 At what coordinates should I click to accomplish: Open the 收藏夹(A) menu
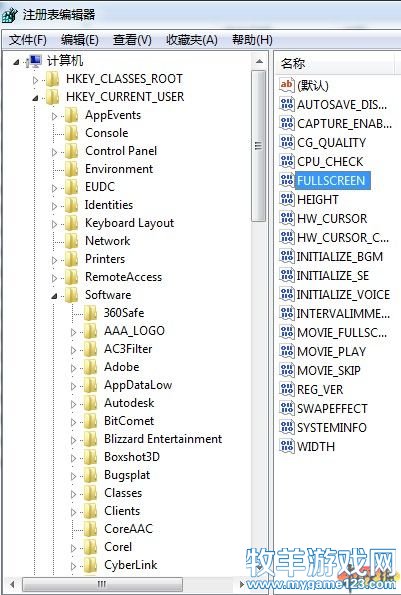coord(192,40)
